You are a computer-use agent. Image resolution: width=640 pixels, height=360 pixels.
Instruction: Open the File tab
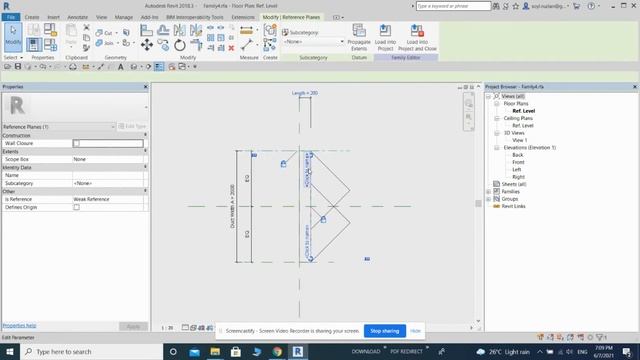pos(11,17)
